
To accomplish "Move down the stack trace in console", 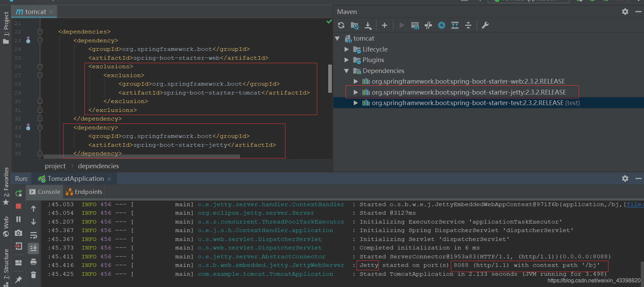I will pos(33,222).
